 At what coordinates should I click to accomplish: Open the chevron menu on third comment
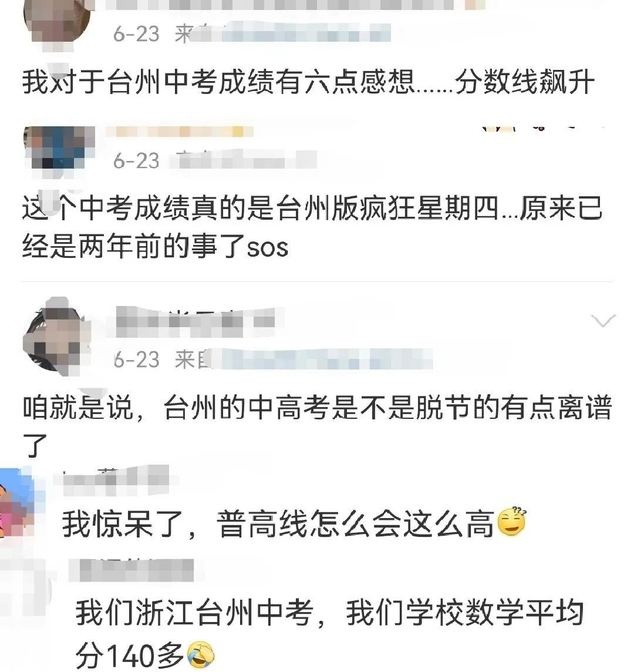tap(603, 321)
